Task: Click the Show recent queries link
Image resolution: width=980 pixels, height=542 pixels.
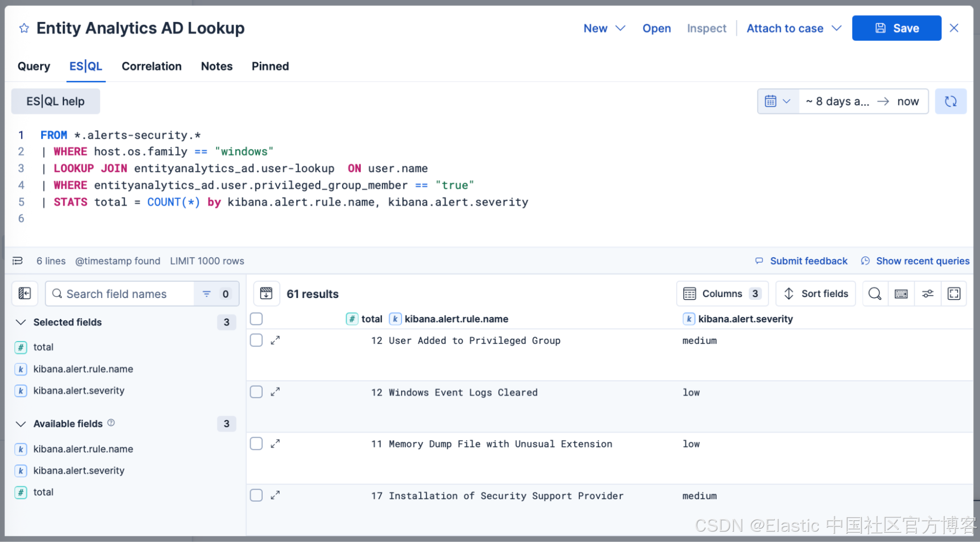Action: [x=922, y=261]
